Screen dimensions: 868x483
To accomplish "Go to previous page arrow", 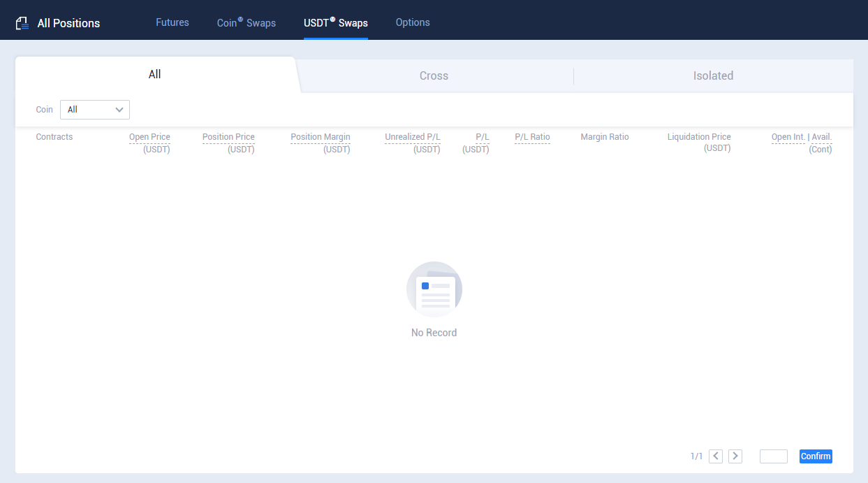I will coord(715,456).
